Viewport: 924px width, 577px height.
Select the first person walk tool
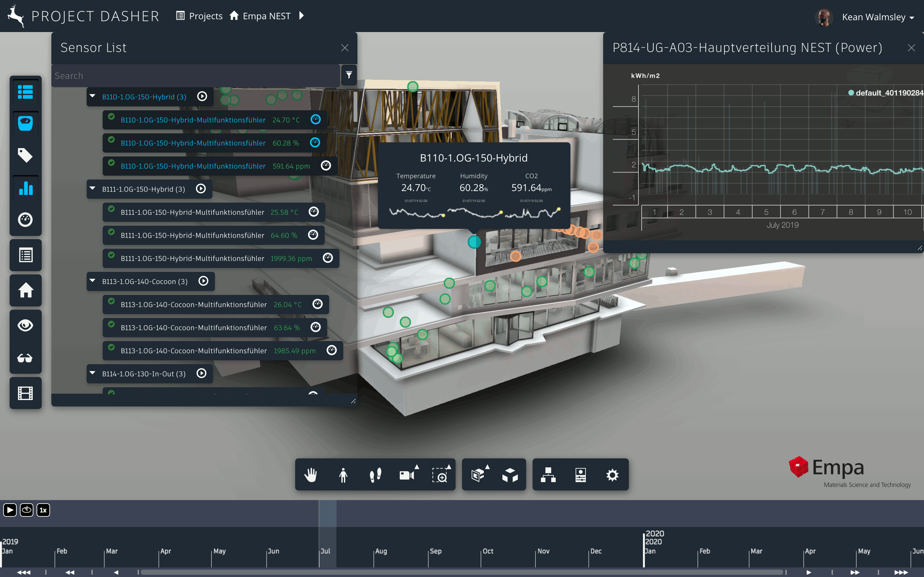[343, 475]
